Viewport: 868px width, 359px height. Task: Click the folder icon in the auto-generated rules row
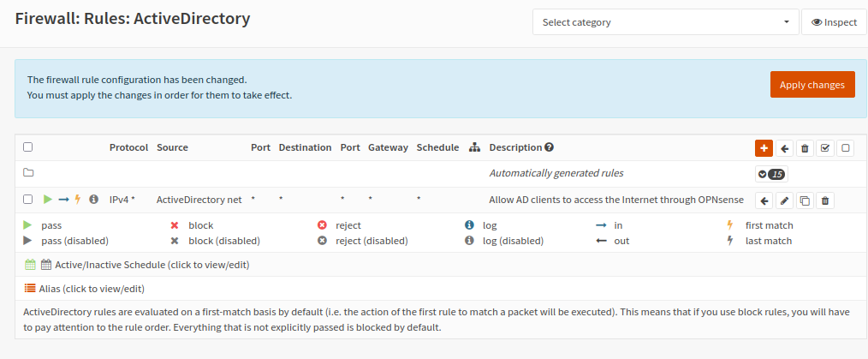pyautogui.click(x=28, y=173)
